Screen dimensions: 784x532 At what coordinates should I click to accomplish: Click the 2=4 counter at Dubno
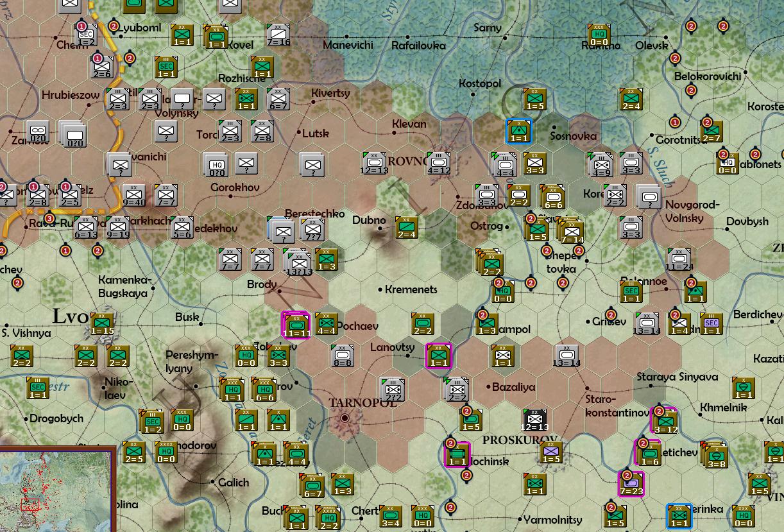coord(407,227)
